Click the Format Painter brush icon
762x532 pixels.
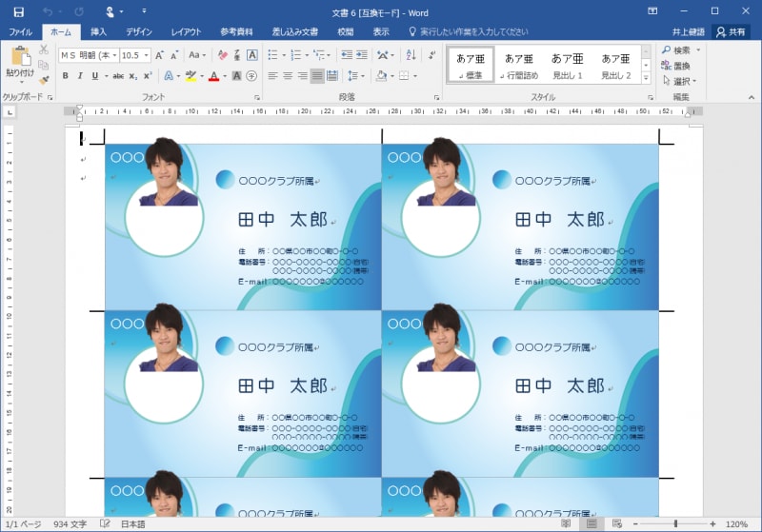coord(44,80)
